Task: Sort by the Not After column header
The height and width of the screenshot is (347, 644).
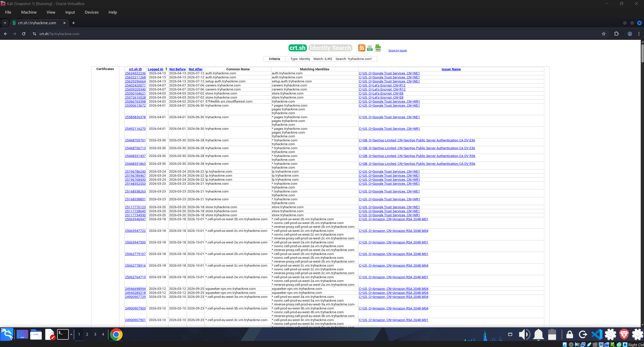Action: click(x=196, y=69)
